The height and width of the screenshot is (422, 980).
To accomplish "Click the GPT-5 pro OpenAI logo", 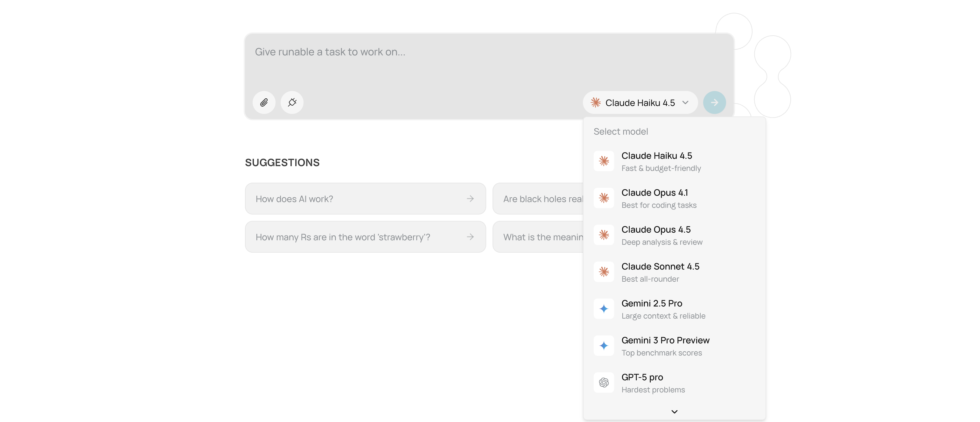I will (604, 383).
